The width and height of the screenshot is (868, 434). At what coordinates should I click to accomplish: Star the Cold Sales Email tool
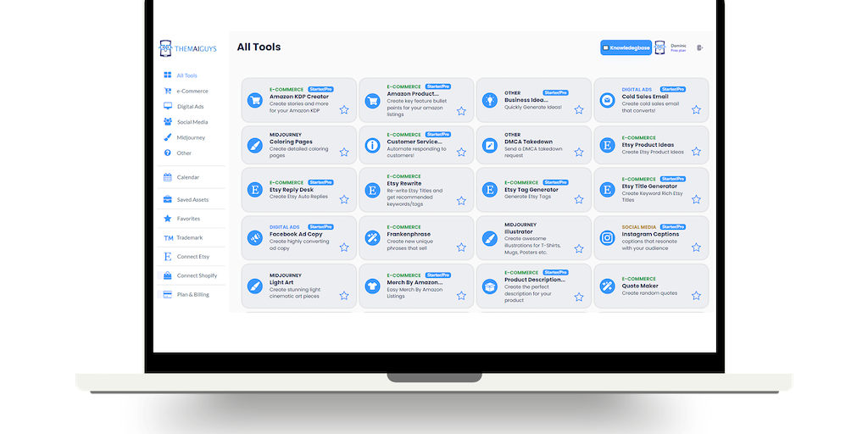pos(697,109)
